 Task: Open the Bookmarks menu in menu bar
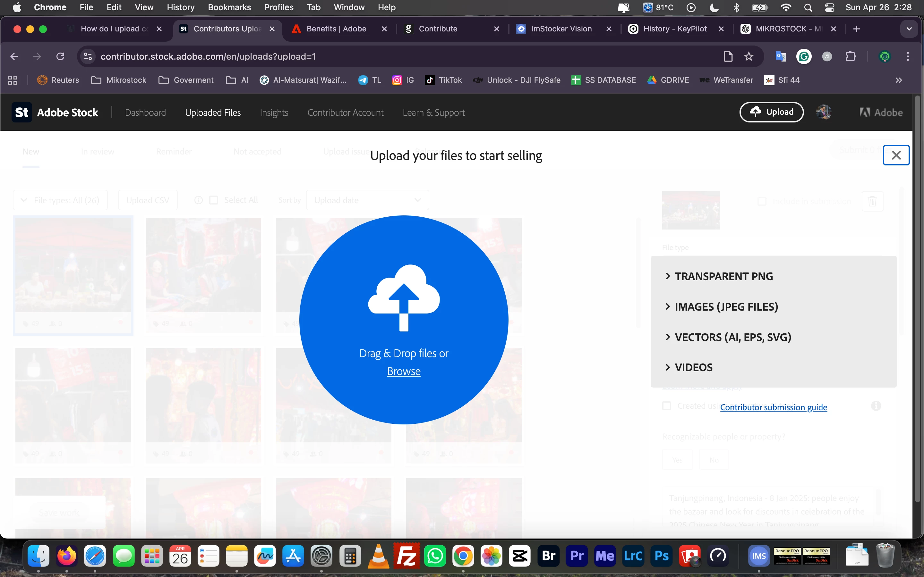[229, 7]
